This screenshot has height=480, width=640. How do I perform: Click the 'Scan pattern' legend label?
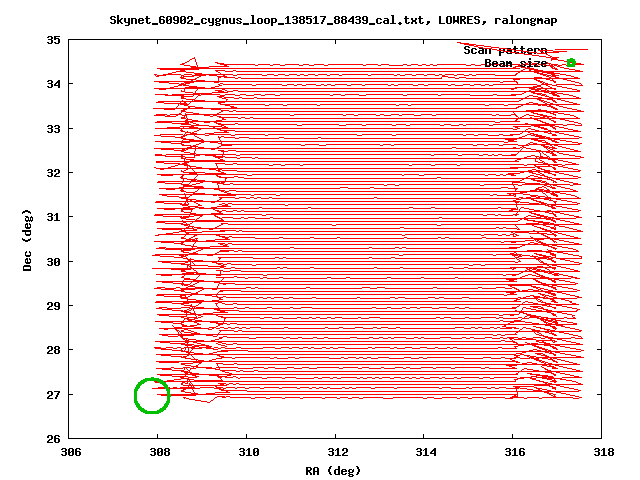click(x=505, y=50)
